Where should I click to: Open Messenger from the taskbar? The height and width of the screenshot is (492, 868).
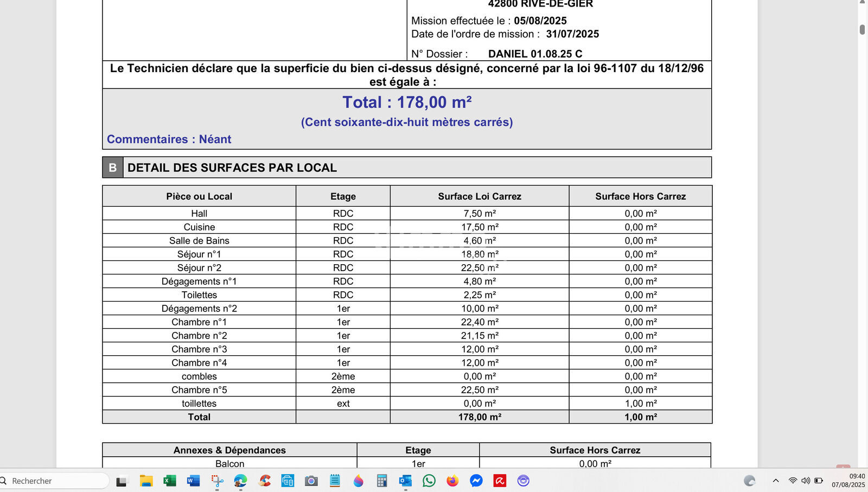476,481
